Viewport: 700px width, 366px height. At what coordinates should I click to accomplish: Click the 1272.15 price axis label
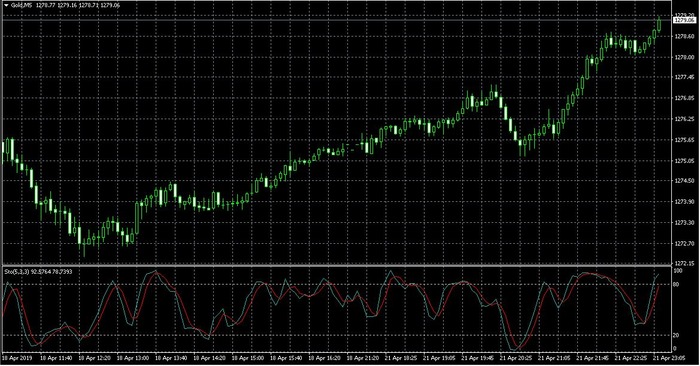(x=684, y=263)
